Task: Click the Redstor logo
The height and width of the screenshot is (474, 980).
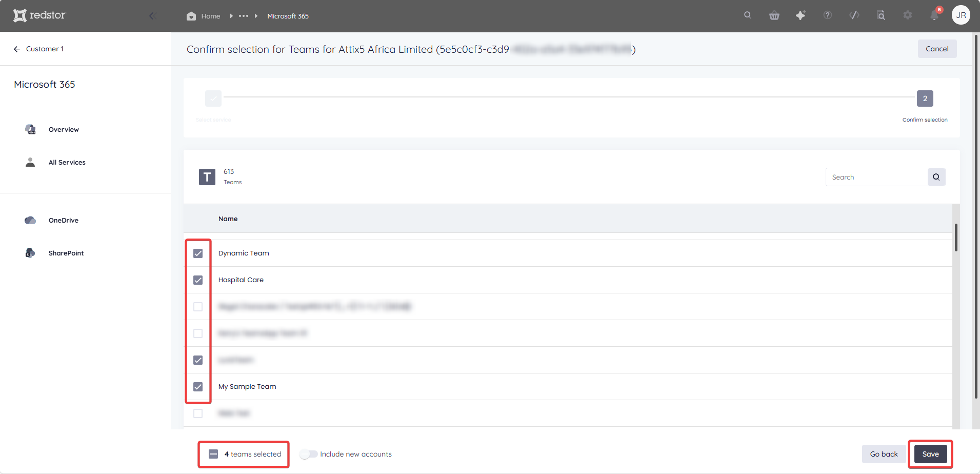Action: click(x=39, y=15)
